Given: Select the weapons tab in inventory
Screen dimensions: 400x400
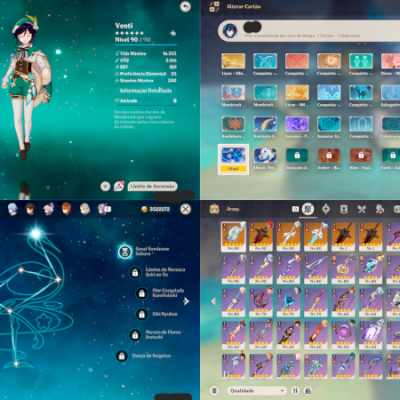Looking at the screenshot, I should (x=308, y=209).
